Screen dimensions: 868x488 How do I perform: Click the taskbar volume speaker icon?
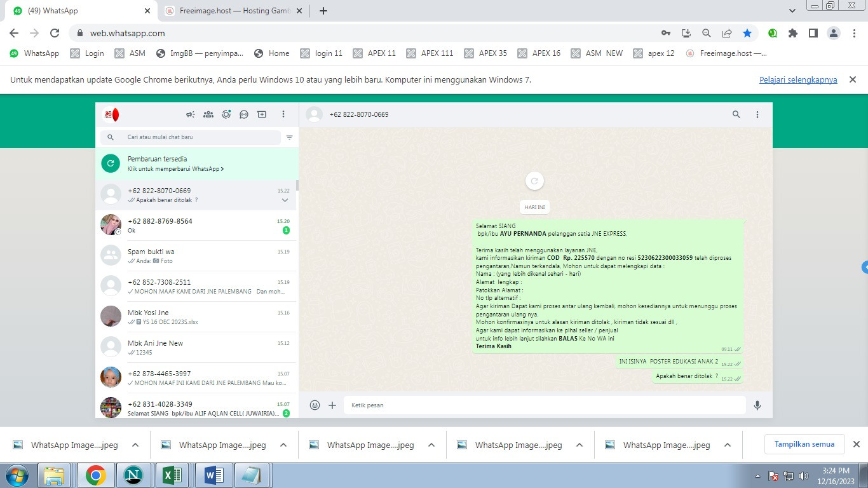[804, 476]
